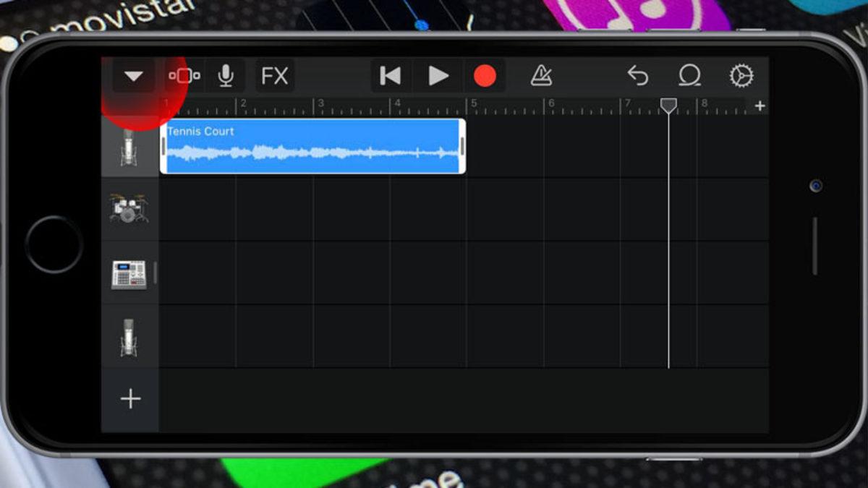Viewport: 868px width, 488px height.
Task: Open the FX effects panel
Action: (x=275, y=76)
